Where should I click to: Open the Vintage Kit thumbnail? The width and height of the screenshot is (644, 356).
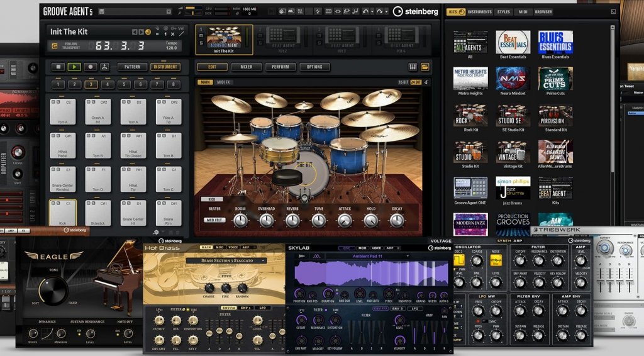pyautogui.click(x=513, y=152)
